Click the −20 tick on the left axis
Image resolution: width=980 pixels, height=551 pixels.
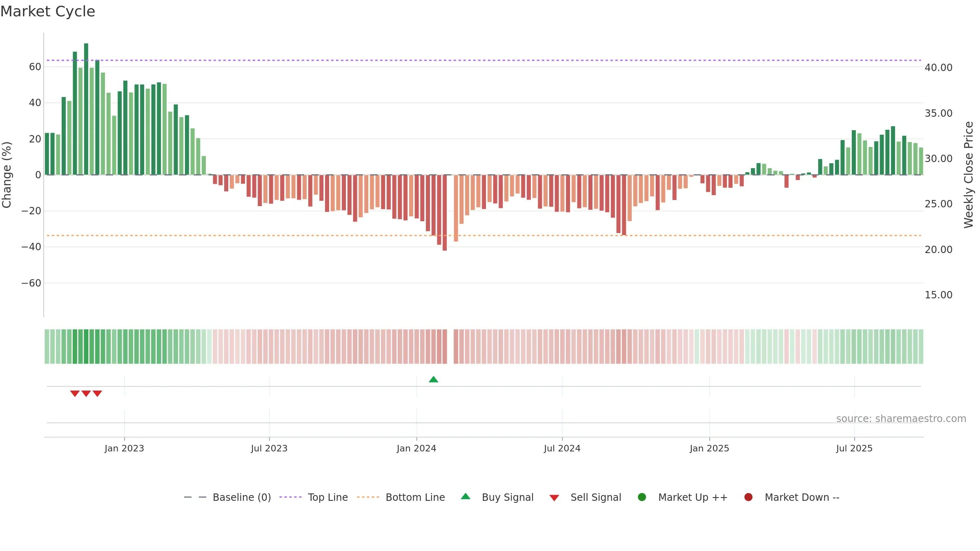pyautogui.click(x=31, y=211)
